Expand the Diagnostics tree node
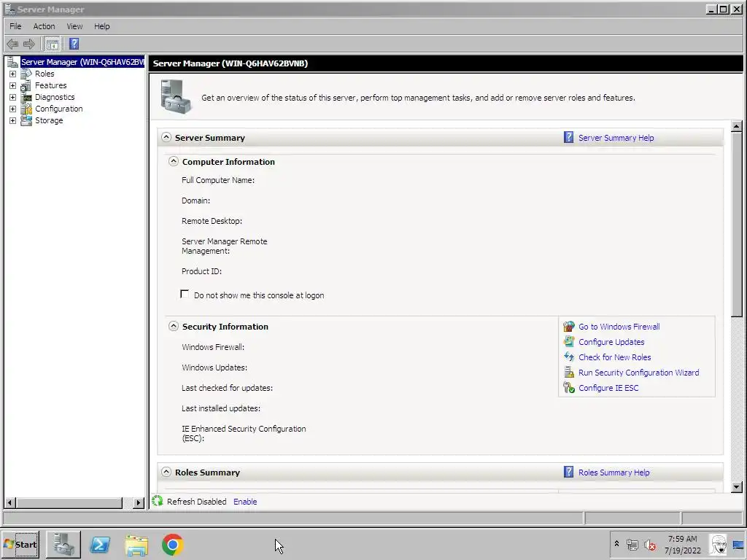 point(13,97)
